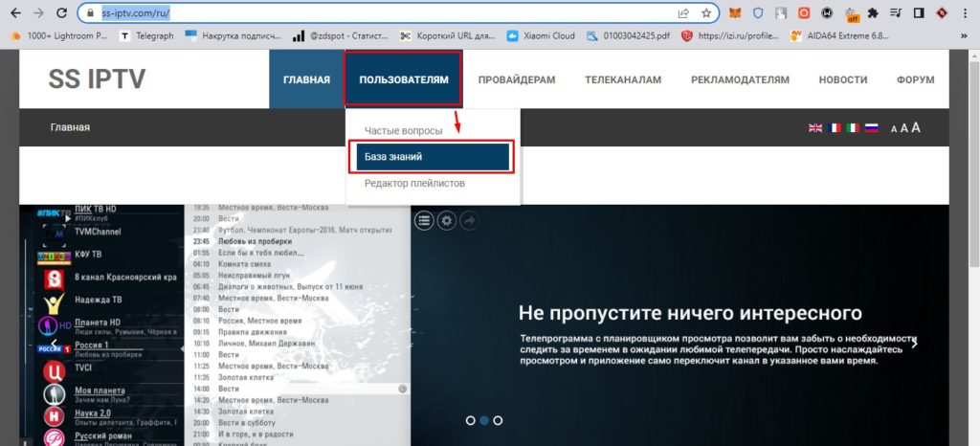Open the ПРОВАЙДЕРАМ menu item
Screen dimensions: 980x446
pos(517,80)
